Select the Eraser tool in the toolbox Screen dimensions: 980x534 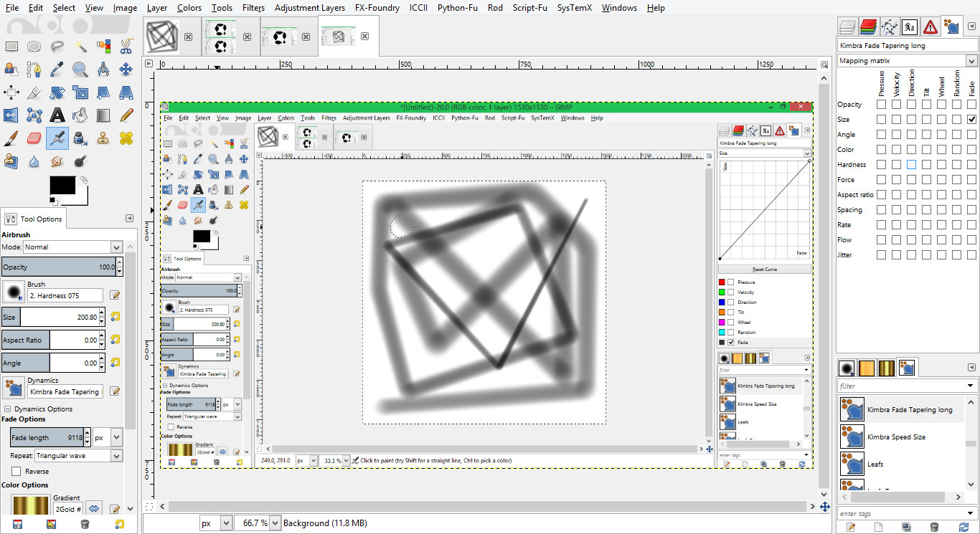click(34, 138)
